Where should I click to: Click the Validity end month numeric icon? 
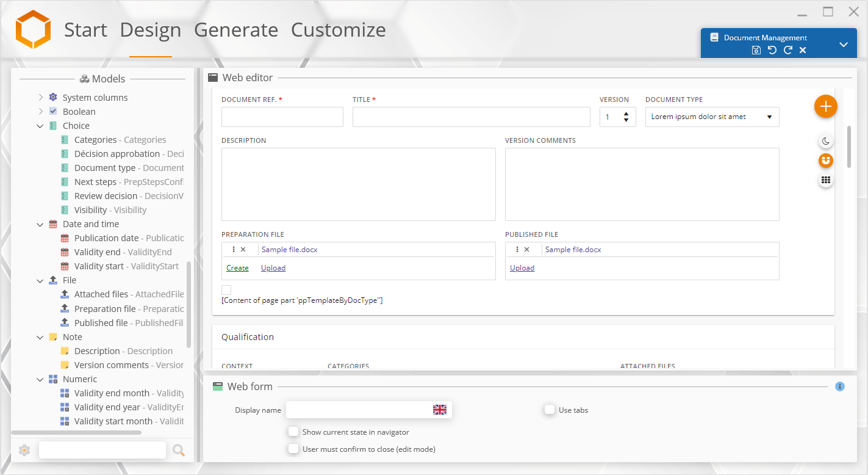(65, 393)
